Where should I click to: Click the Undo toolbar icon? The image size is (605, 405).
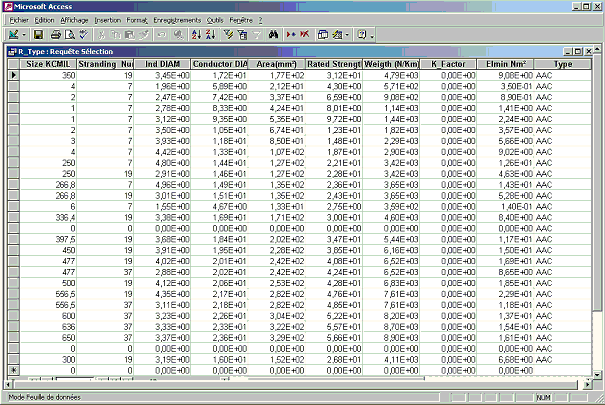(161, 35)
